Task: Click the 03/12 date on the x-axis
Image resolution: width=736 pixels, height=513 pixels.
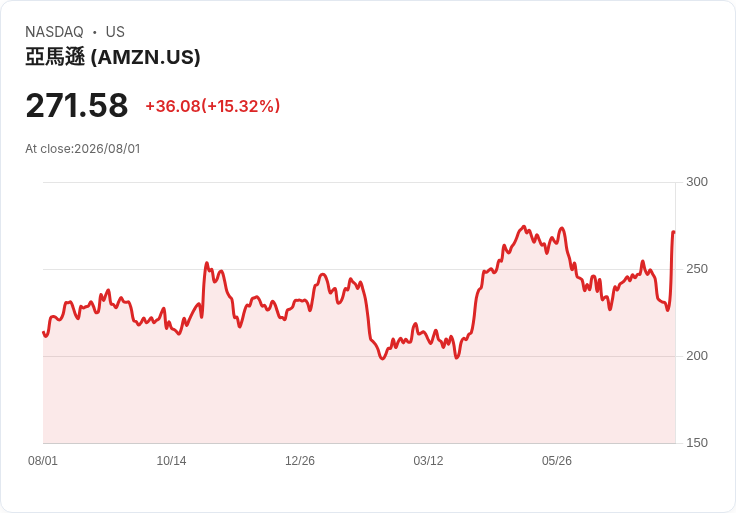Action: pos(428,461)
